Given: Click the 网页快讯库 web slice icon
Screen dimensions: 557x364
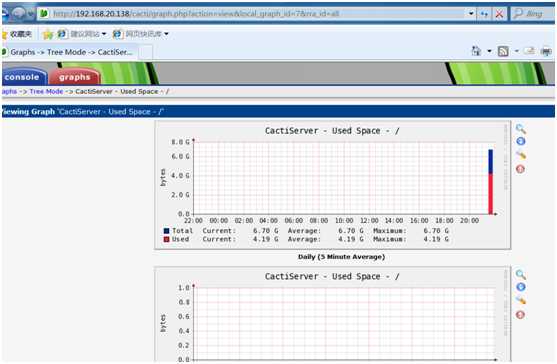Looking at the screenshot, I should coord(117,34).
